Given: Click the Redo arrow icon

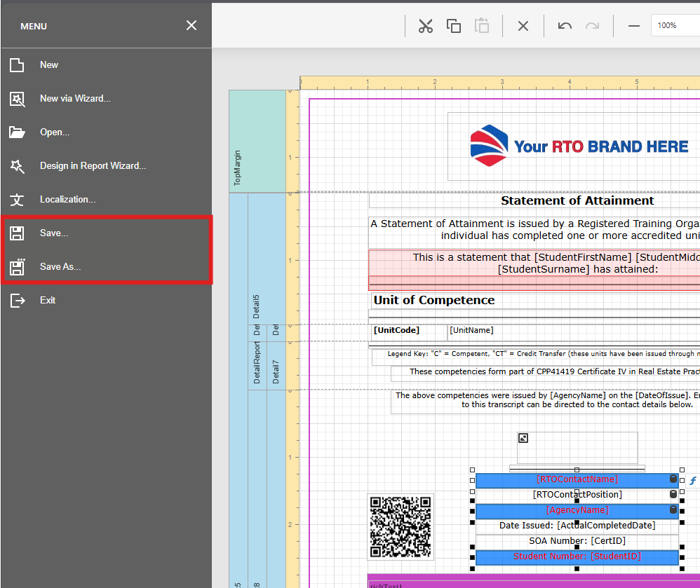Looking at the screenshot, I should pos(593,26).
